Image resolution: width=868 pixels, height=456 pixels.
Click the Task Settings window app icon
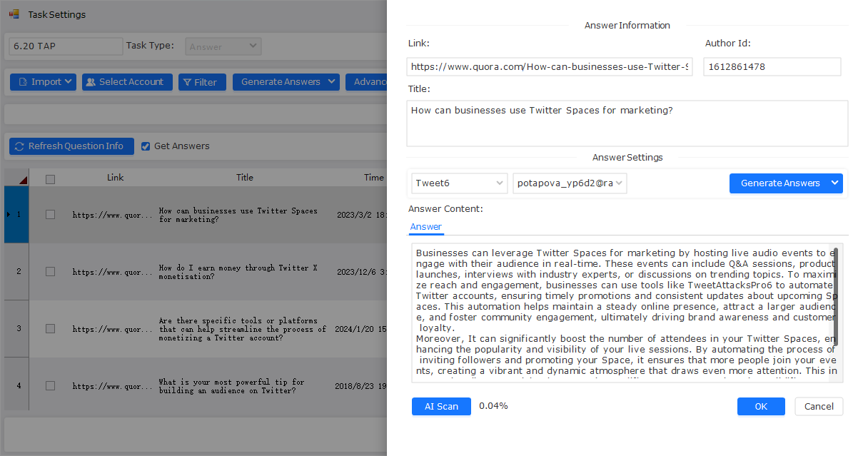coord(14,14)
